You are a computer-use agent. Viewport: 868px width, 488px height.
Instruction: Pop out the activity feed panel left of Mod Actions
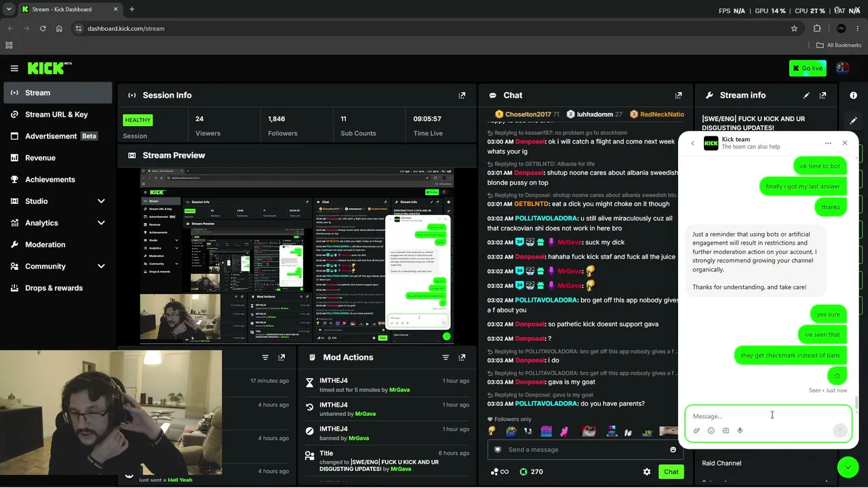(281, 357)
